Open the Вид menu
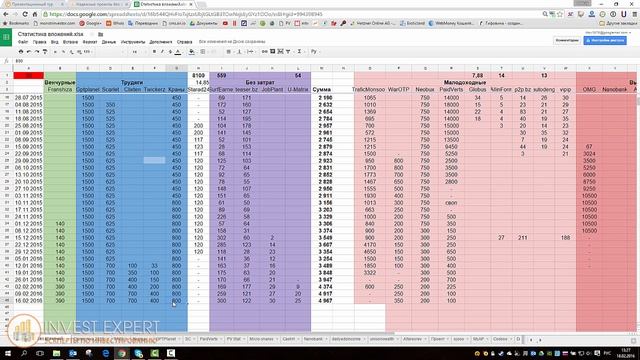640x360 pixels. [54, 42]
